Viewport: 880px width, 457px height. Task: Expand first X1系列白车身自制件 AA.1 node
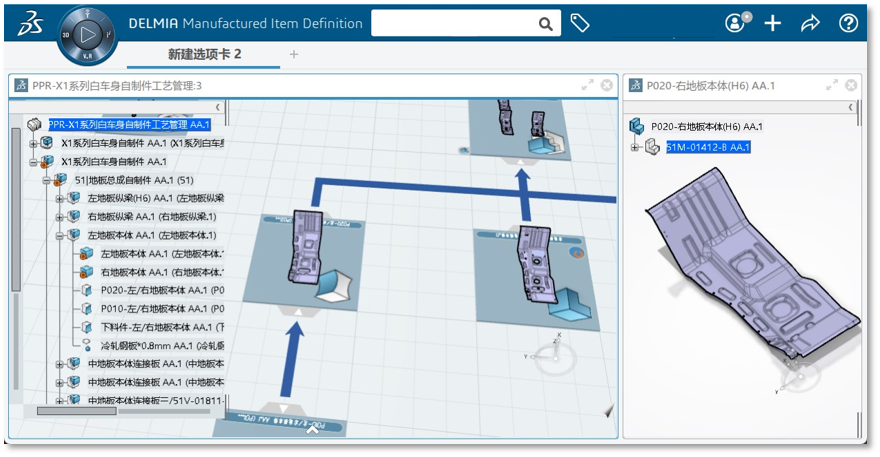point(33,144)
